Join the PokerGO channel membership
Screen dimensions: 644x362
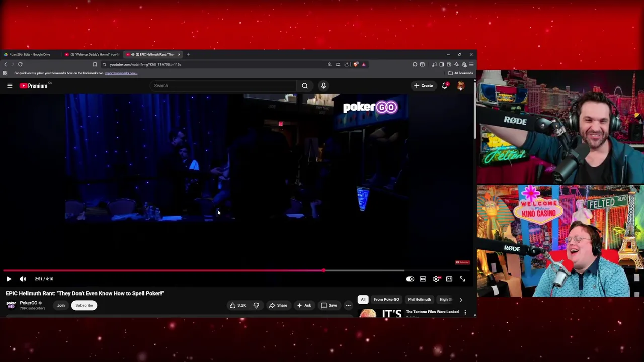[61, 305]
